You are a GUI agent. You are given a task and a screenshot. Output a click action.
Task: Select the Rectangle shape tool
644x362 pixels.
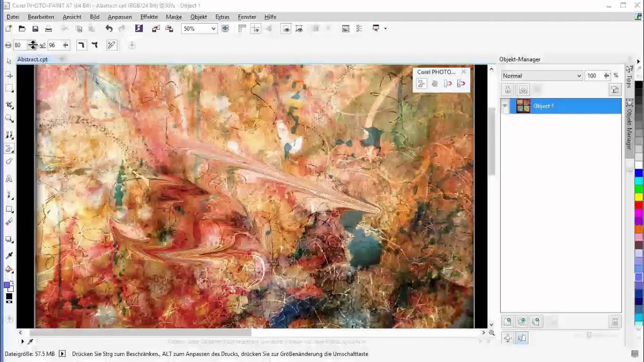point(9,209)
